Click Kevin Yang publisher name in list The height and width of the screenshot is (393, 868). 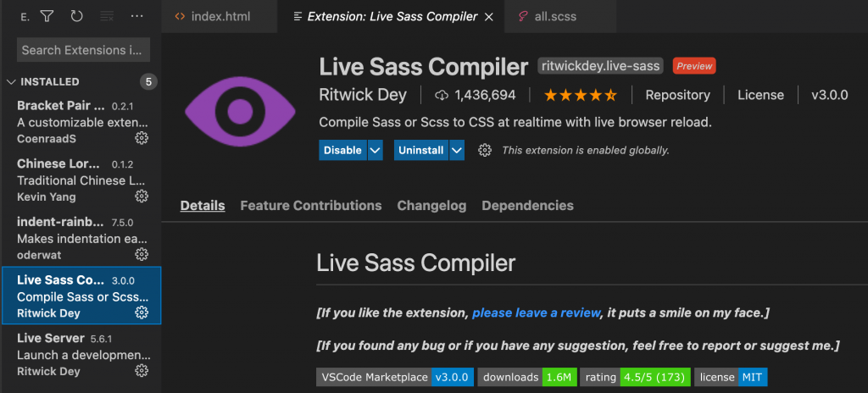coord(47,196)
